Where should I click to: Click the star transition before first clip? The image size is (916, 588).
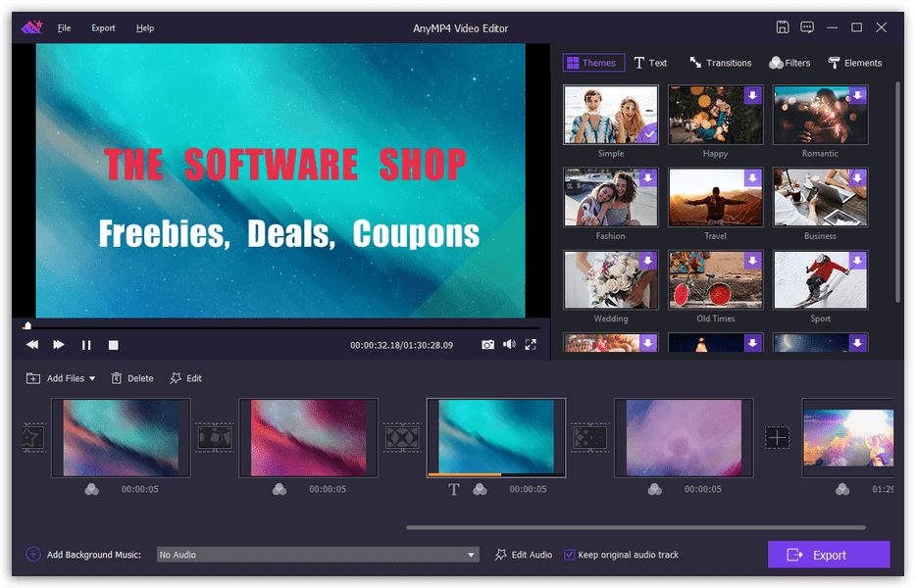coord(33,437)
